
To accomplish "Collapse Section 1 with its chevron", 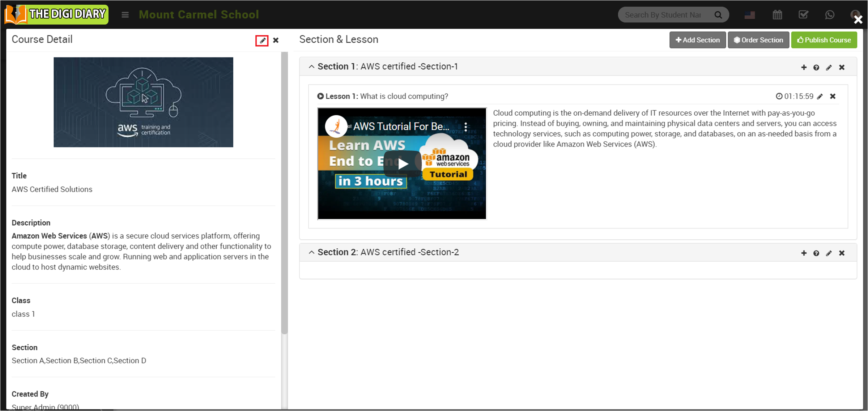I will [x=311, y=67].
